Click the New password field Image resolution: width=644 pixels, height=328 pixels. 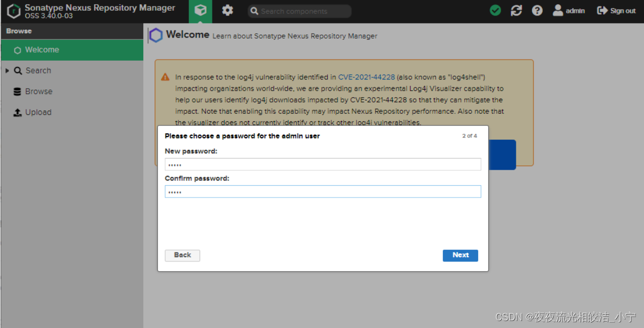(x=323, y=164)
